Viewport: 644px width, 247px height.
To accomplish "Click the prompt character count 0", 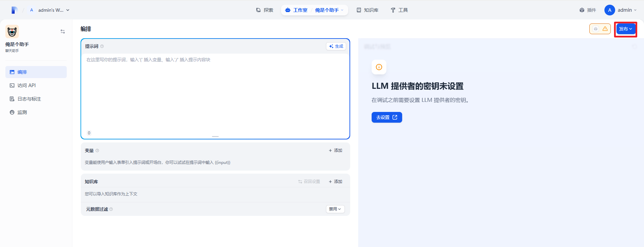I will click(x=89, y=133).
